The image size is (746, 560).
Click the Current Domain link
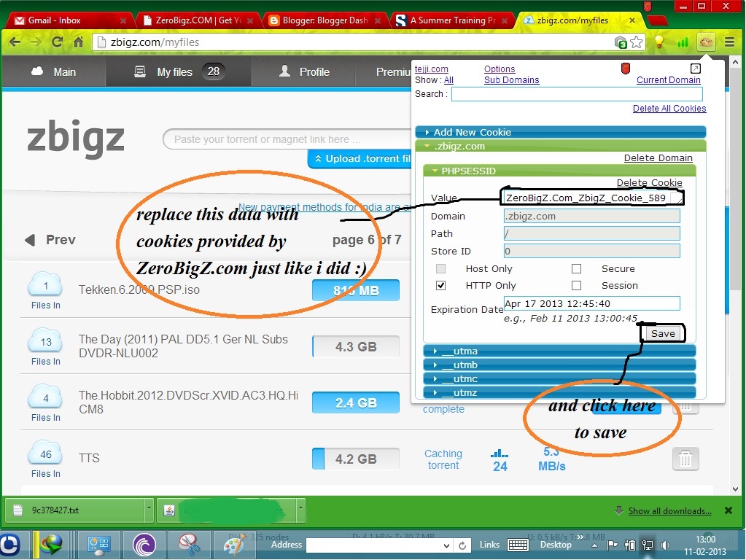669,80
